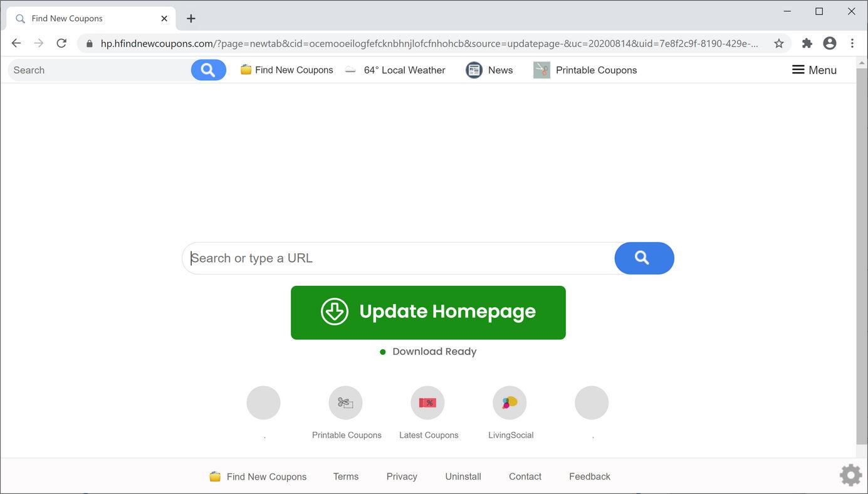The width and height of the screenshot is (868, 494).
Task: Click the Printable Coupons shortcut label
Action: click(x=347, y=435)
